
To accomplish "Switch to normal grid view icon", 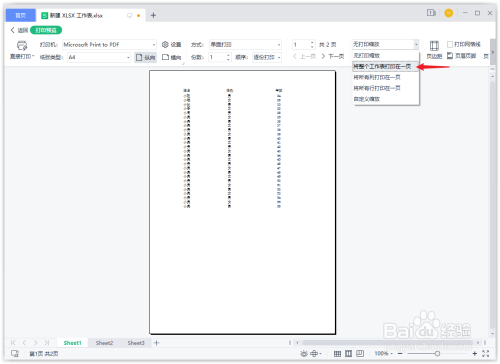I will tap(337, 354).
